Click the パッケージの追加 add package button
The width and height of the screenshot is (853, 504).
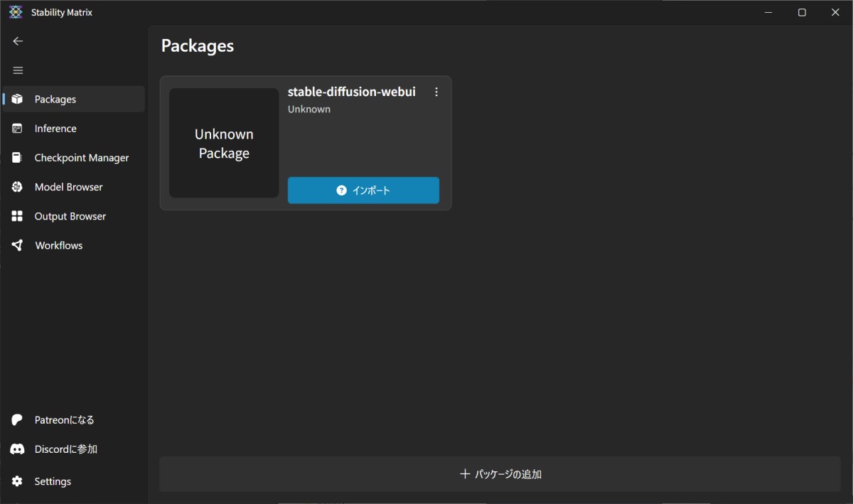[x=500, y=474]
